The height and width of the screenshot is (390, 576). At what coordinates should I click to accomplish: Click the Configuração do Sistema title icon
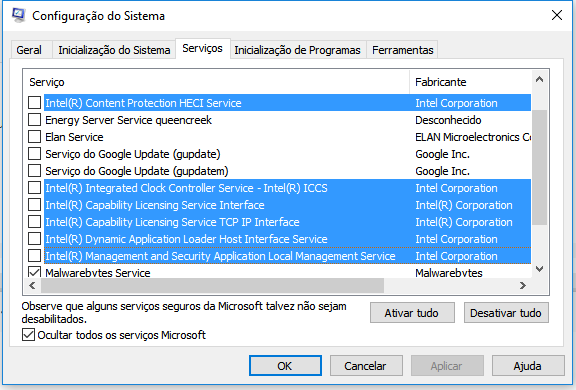18,15
